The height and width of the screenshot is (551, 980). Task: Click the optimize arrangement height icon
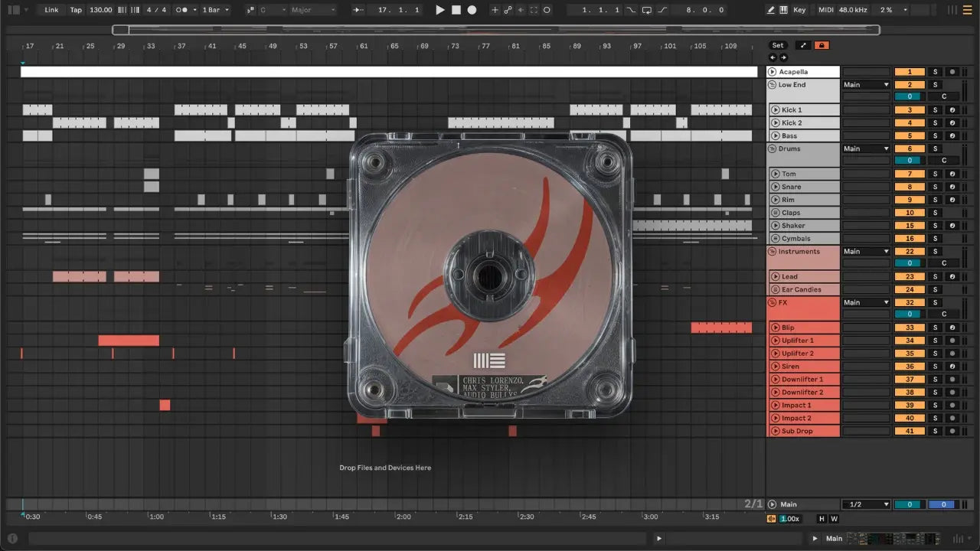click(x=803, y=45)
